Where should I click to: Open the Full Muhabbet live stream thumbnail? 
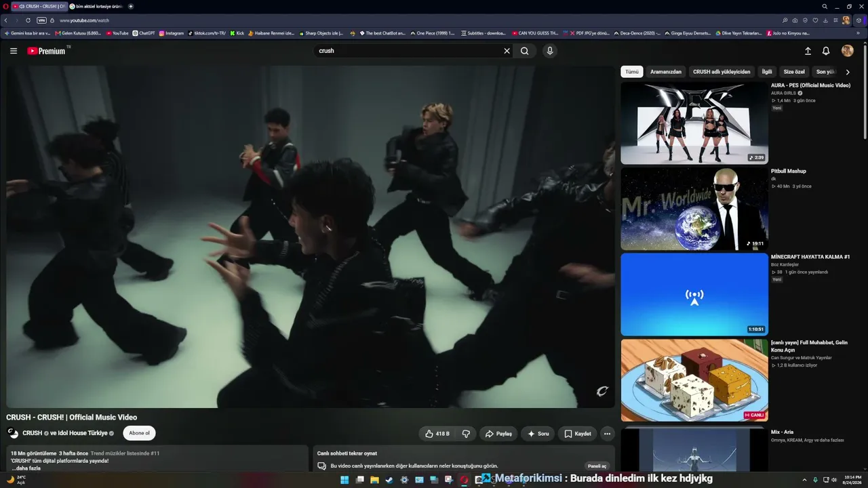click(694, 380)
